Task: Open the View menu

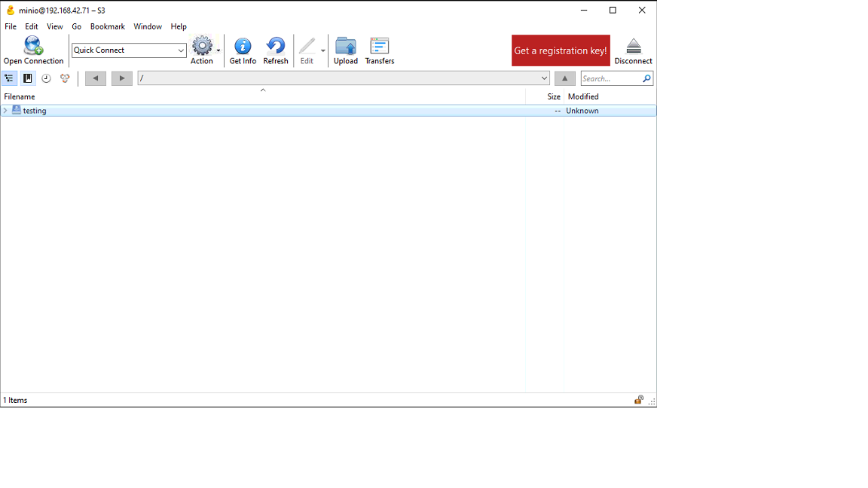Action: pyautogui.click(x=55, y=26)
